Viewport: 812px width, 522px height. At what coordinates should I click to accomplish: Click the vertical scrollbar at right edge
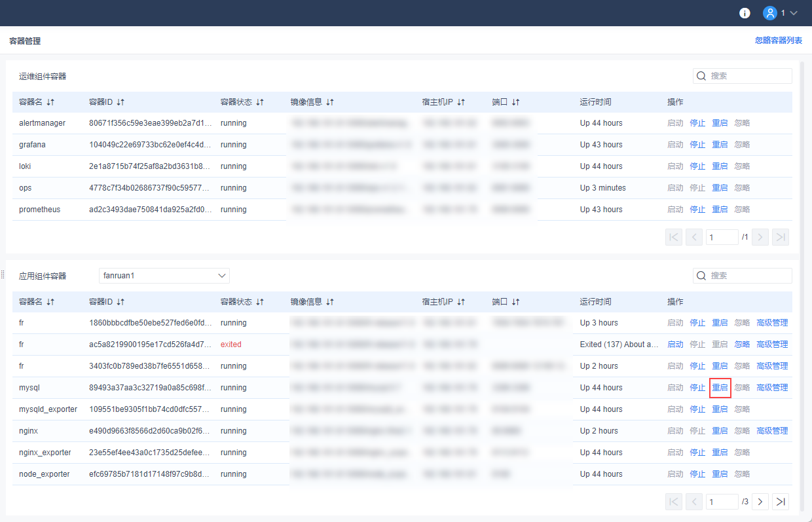pyautogui.click(x=803, y=286)
